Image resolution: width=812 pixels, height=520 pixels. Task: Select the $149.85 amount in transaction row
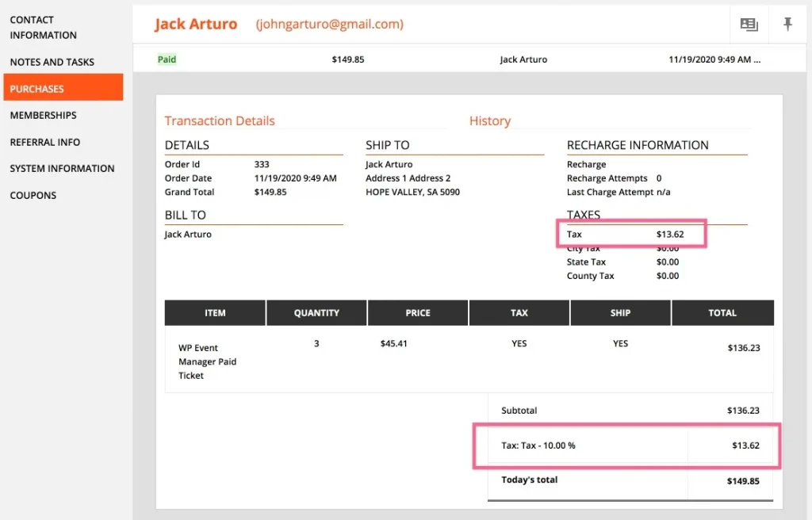348,59
